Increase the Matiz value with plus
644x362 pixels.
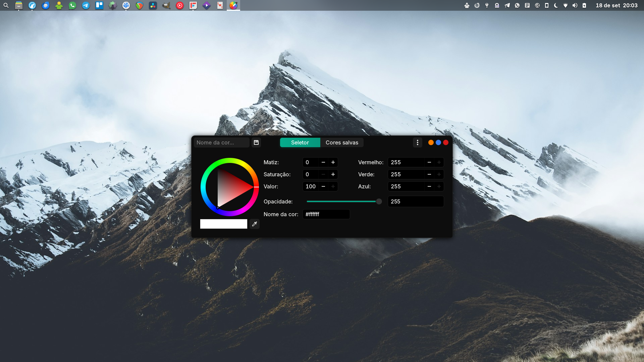tap(333, 162)
